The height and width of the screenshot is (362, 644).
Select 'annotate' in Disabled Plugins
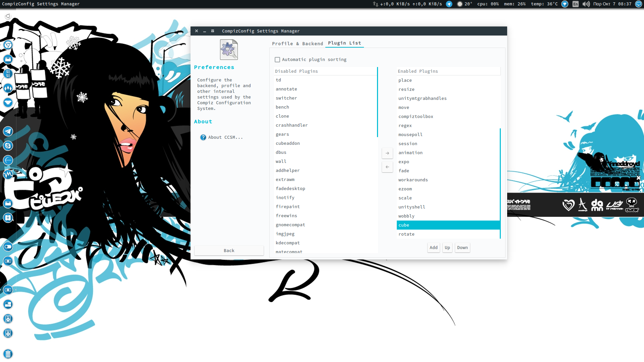point(325,89)
